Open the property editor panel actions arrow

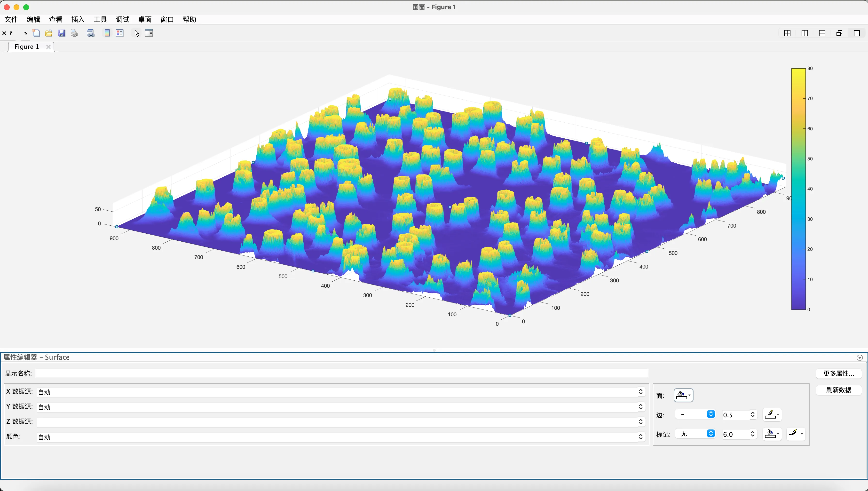[x=860, y=357]
